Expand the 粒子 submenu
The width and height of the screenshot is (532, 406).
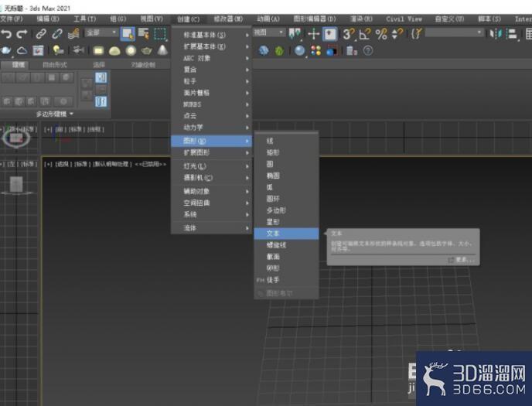211,81
